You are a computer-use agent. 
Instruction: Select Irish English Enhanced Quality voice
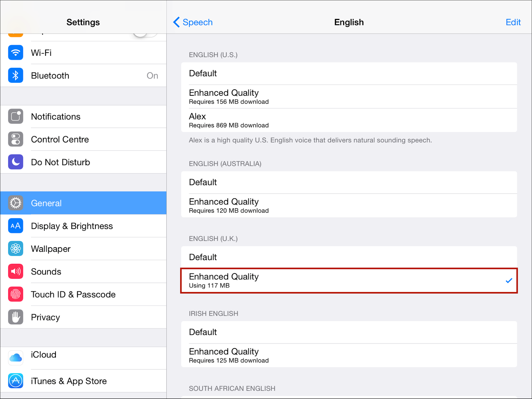pos(348,355)
